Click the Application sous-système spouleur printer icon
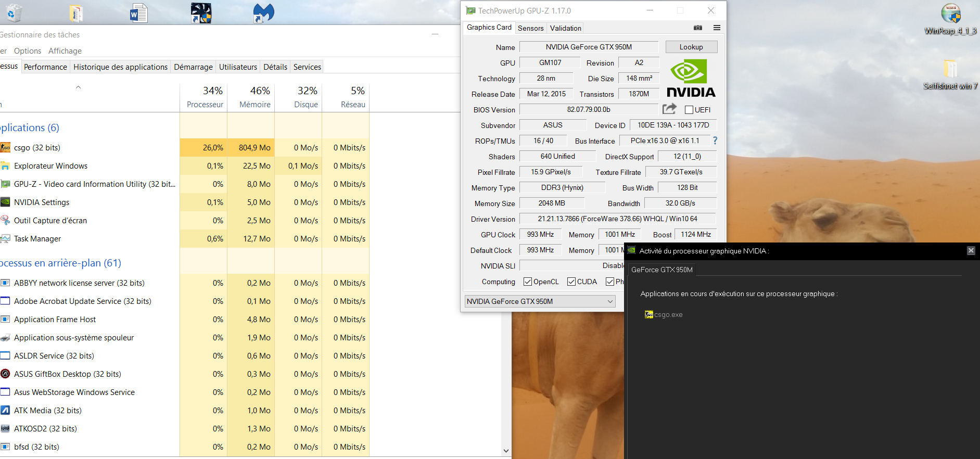Viewport: 980px width, 459px height. point(5,337)
